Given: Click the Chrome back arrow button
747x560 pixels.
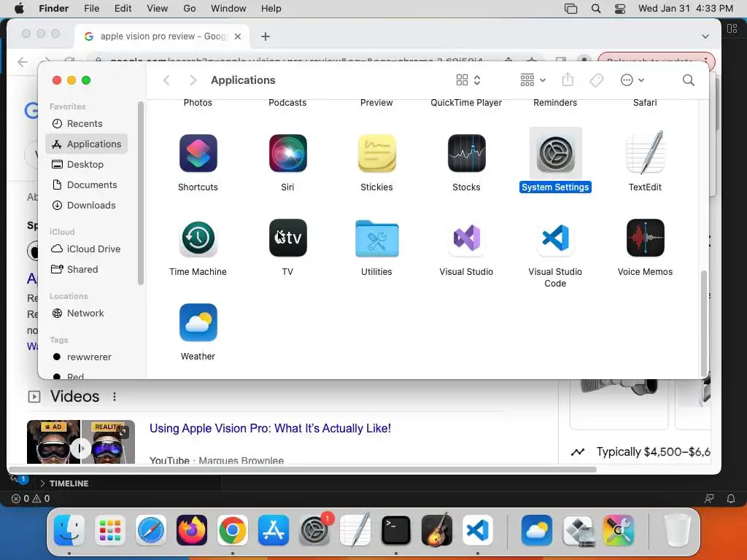Looking at the screenshot, I should coord(23,62).
